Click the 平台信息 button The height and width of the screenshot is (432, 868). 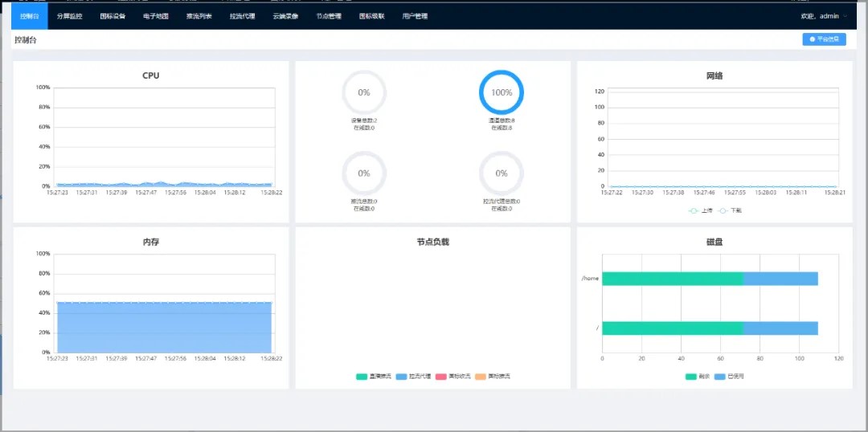[x=824, y=39]
